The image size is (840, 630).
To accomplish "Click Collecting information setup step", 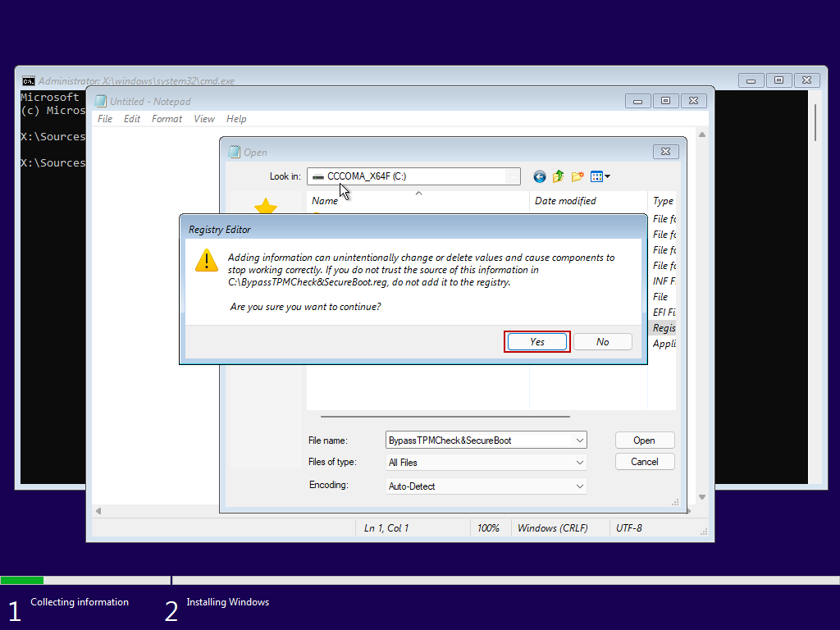I will coord(80,602).
